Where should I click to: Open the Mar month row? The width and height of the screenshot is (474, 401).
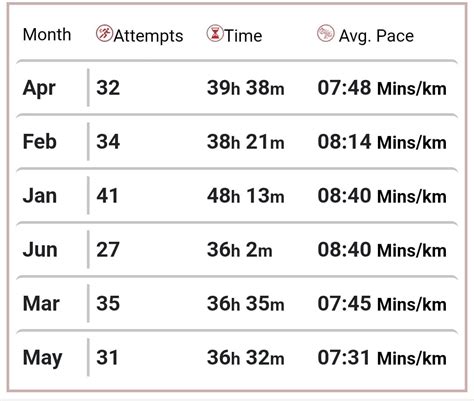click(237, 304)
